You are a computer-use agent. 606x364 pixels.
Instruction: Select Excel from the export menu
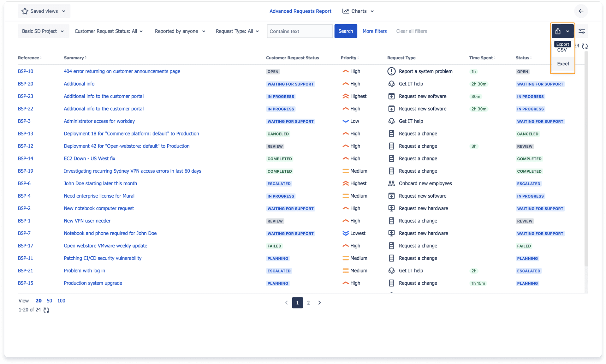(x=563, y=63)
